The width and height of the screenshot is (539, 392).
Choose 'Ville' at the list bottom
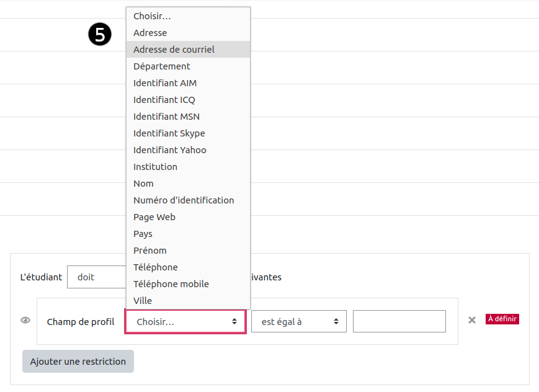[x=143, y=301]
